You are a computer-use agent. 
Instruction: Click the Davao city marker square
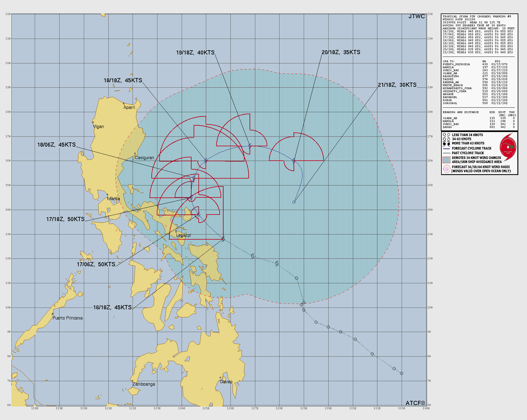pyautogui.click(x=220, y=378)
